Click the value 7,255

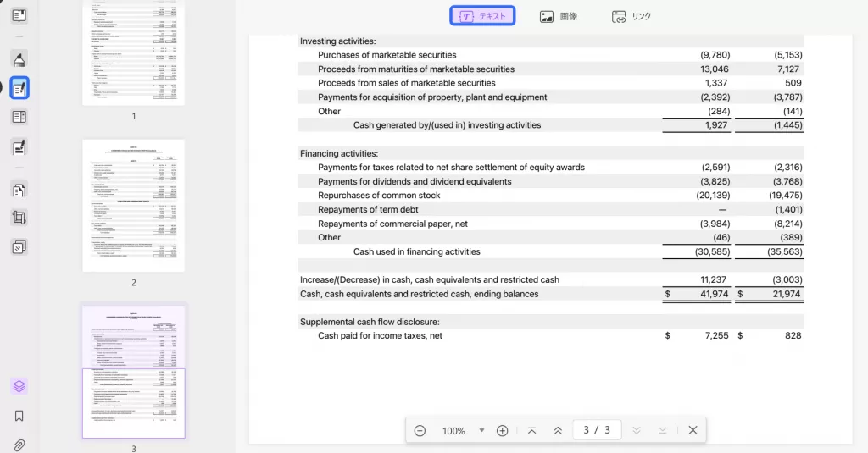[716, 336]
